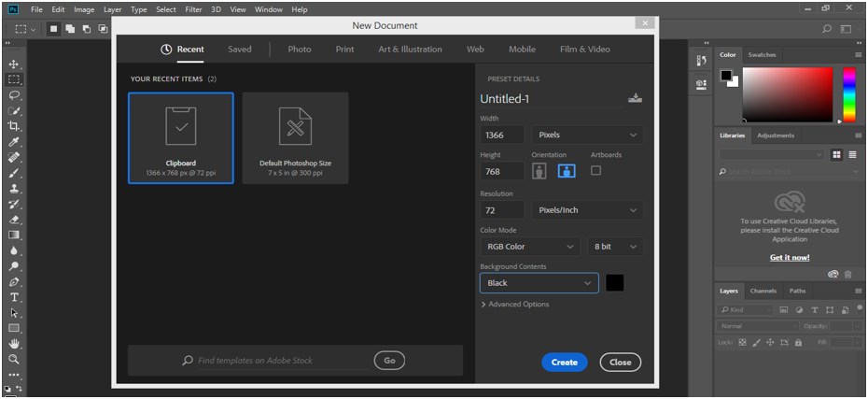Click the save preset icon beside Untitled-1

pyautogui.click(x=635, y=99)
